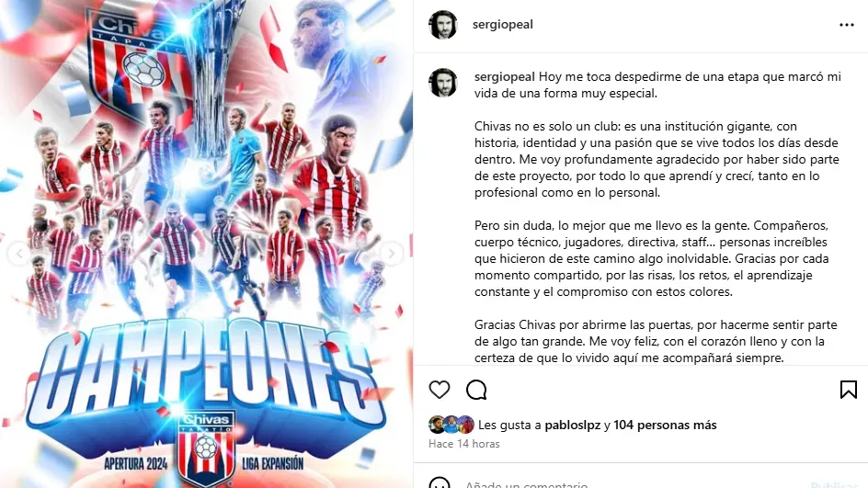Screen dimensions: 868x488
Task: Click sergiopeal avatar next to the caption
Action: [x=443, y=83]
